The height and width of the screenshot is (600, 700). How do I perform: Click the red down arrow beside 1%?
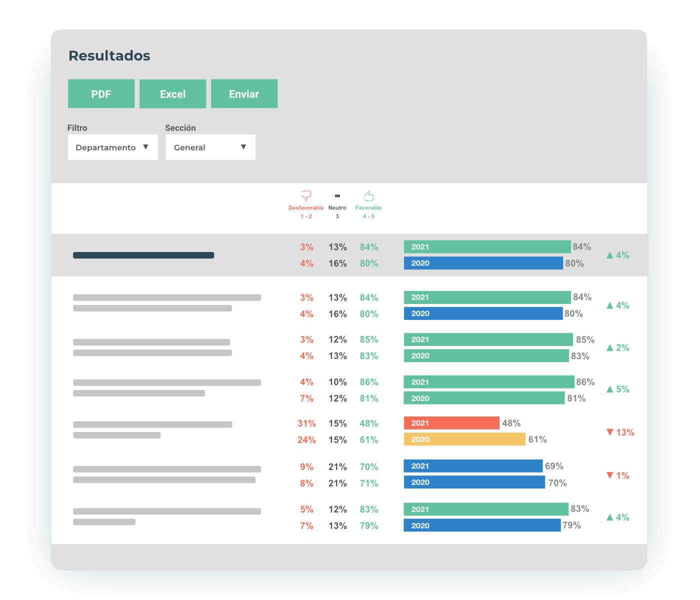(x=610, y=475)
